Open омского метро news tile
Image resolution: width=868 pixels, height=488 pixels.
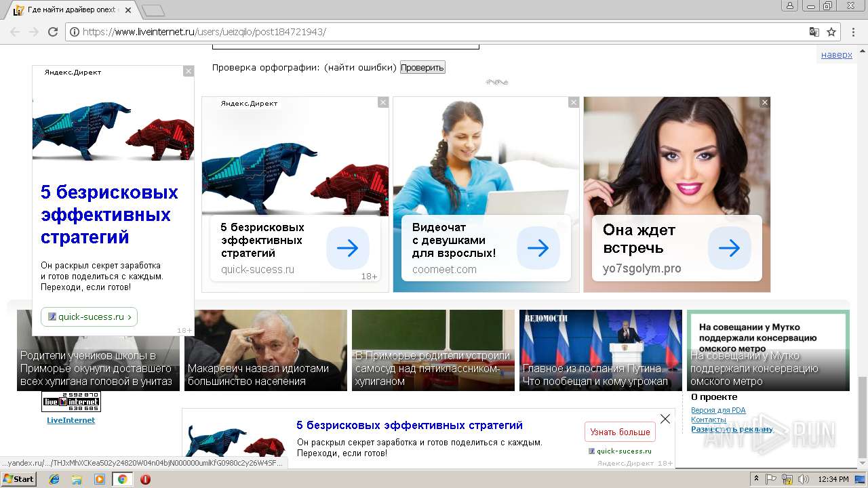(768, 350)
